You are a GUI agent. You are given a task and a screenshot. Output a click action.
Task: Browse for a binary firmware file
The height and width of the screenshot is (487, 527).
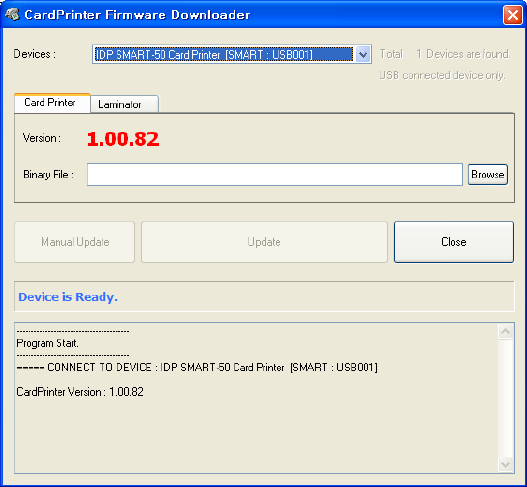487,174
